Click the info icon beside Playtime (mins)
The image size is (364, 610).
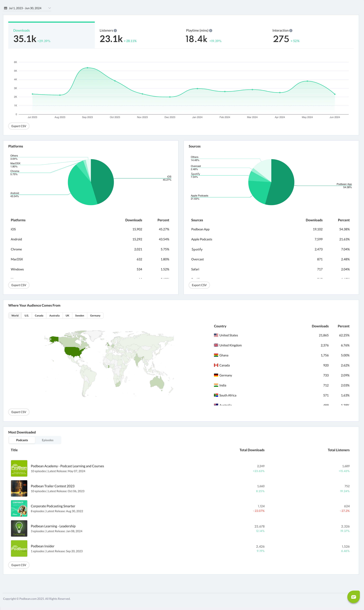pos(211,30)
